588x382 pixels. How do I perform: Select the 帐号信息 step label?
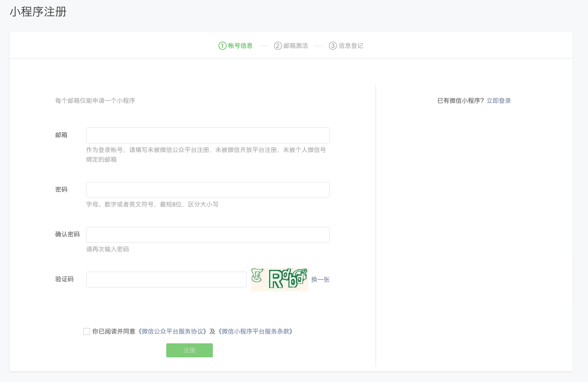[x=240, y=45]
